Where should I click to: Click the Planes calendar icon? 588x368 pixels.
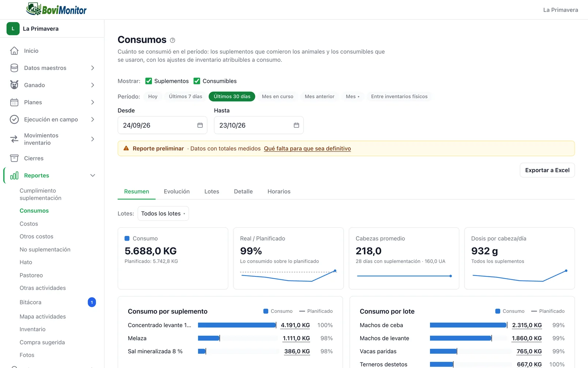(14, 102)
